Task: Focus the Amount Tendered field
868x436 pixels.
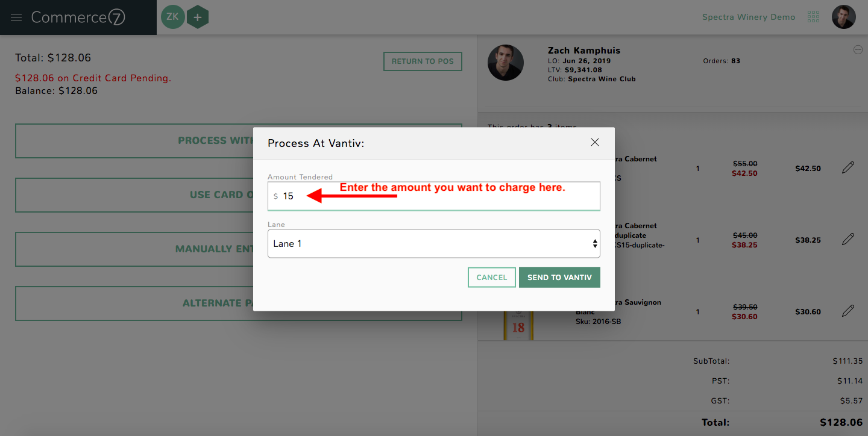Action: pos(434,196)
